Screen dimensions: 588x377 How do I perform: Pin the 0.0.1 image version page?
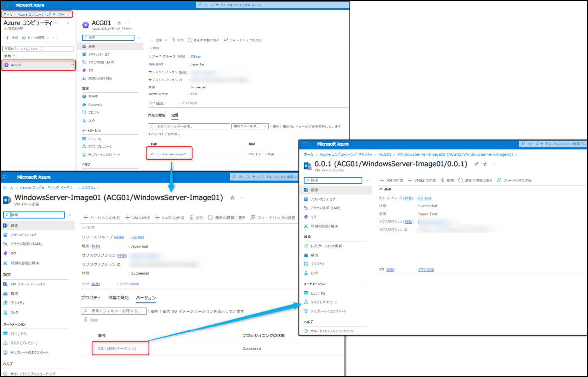(476, 164)
